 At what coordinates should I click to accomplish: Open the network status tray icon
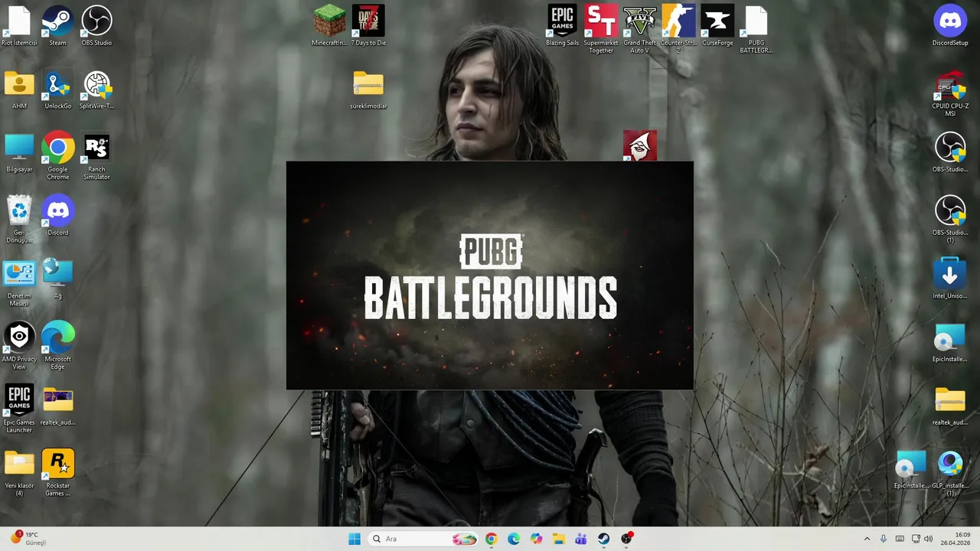tap(916, 539)
